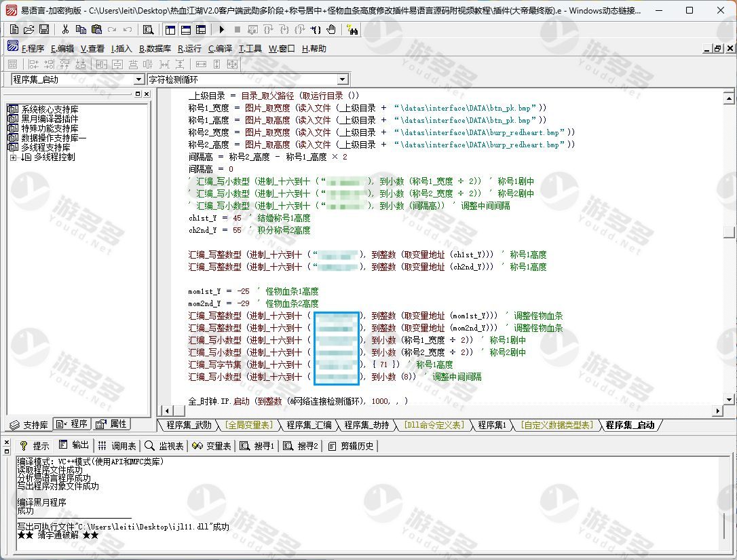
Task: Click the Paste clipboard icon
Action: coord(96,29)
